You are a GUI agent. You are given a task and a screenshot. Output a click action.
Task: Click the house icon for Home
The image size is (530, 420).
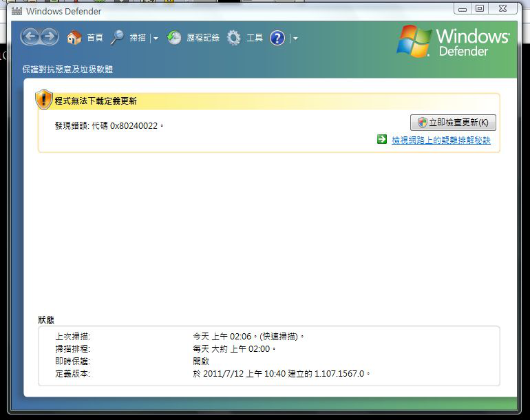pos(74,37)
